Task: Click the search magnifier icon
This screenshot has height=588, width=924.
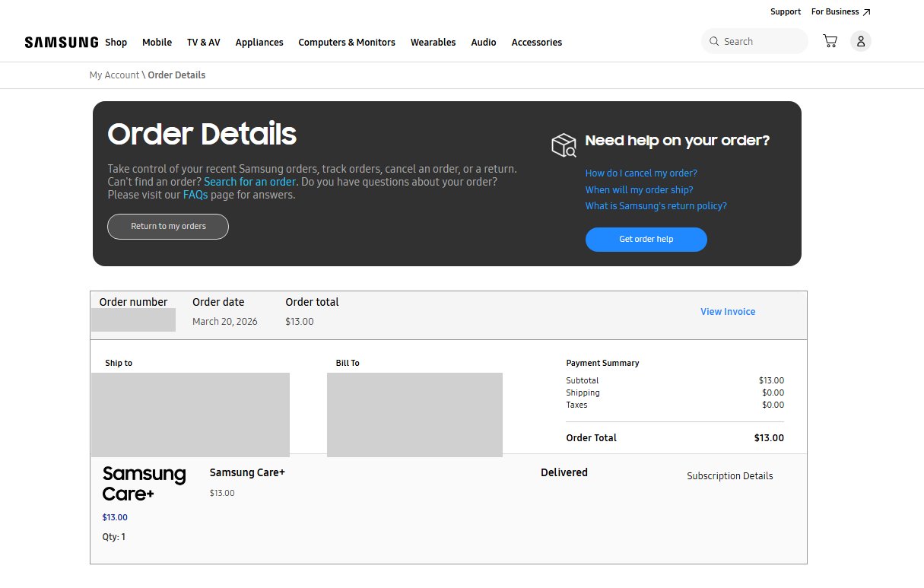Action: [x=714, y=41]
